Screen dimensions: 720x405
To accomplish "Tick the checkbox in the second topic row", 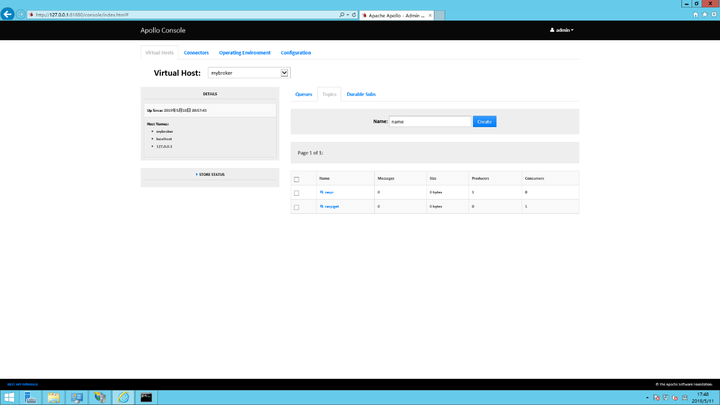I will coord(297,208).
